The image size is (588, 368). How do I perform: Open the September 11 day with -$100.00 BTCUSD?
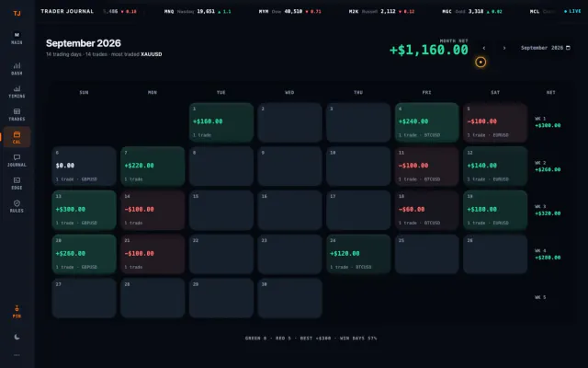(426, 167)
